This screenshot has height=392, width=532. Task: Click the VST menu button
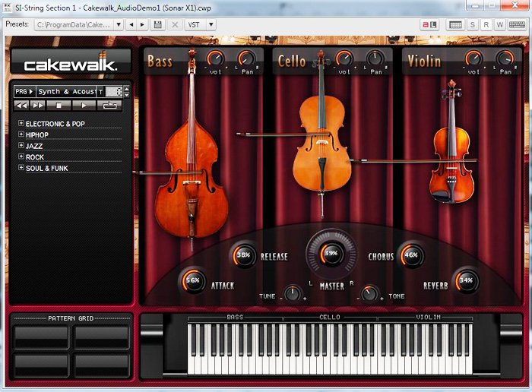[195, 25]
